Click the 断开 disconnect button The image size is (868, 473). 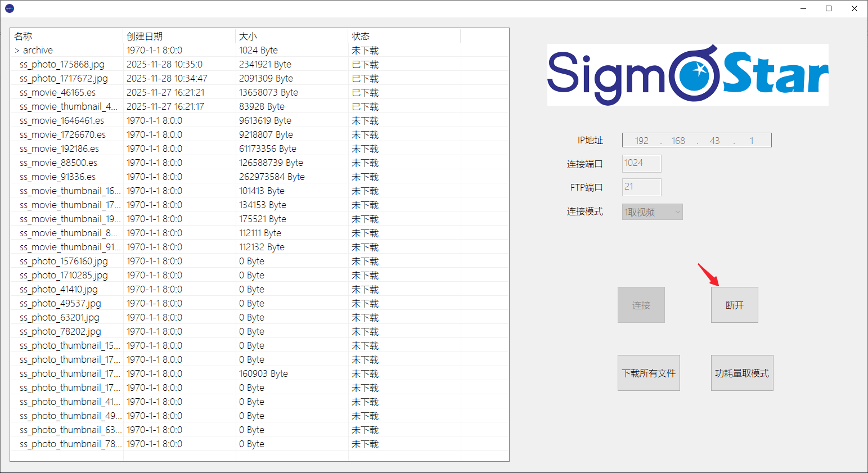coord(734,305)
